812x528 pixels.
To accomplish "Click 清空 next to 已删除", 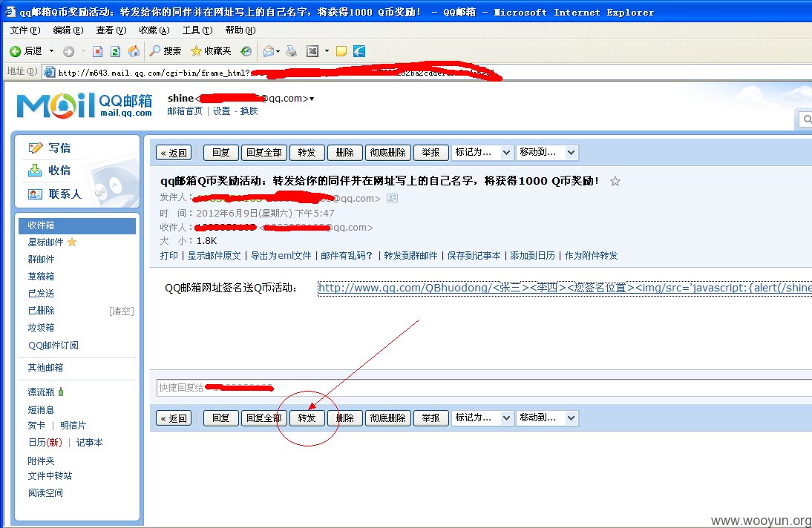I will click(122, 311).
